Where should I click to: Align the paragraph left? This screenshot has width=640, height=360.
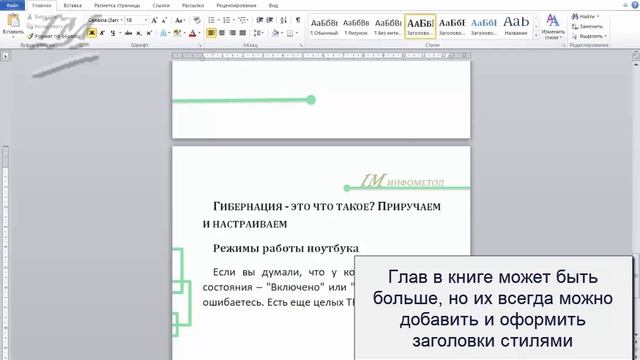point(211,33)
